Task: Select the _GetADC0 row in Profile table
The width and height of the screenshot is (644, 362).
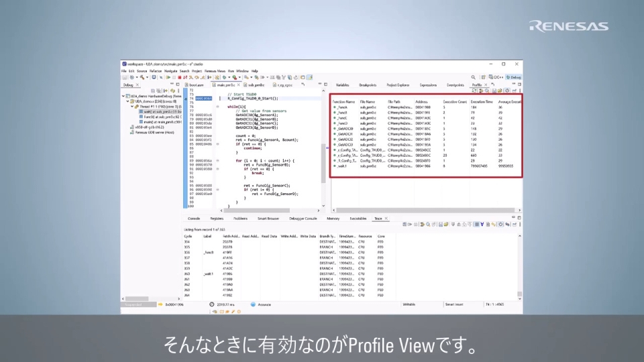Action: click(427, 129)
